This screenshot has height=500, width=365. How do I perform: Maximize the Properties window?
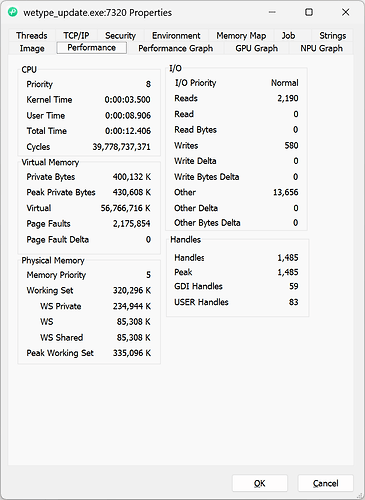click(309, 12)
